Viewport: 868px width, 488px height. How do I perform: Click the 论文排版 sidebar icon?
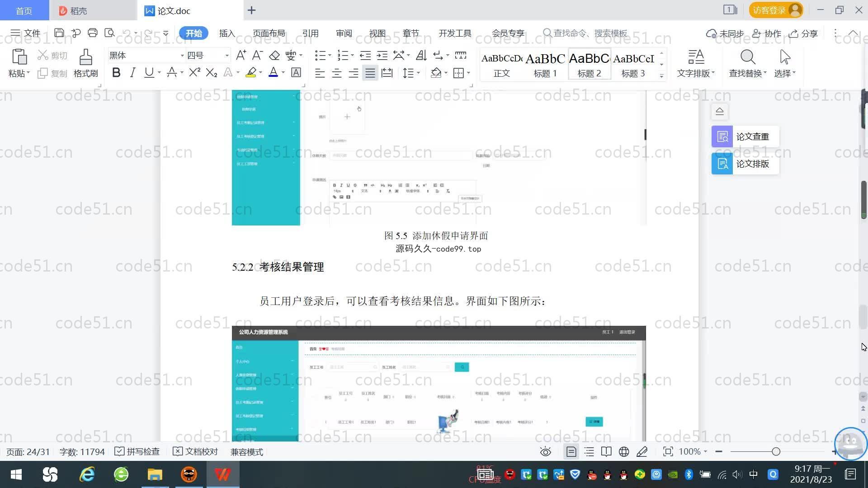722,164
